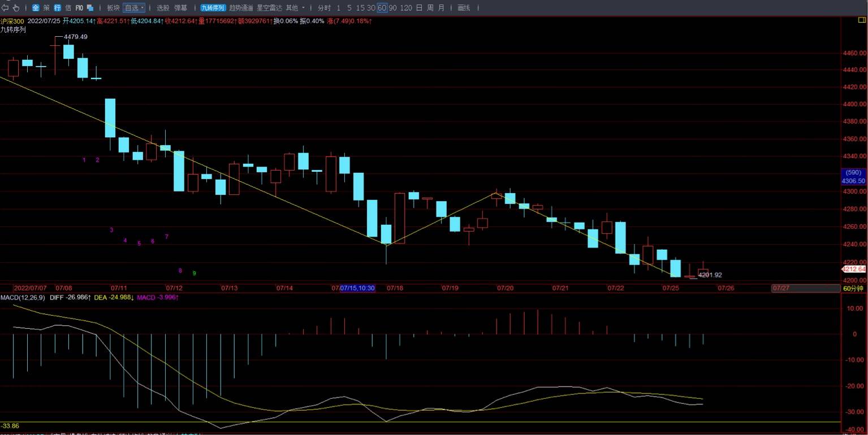Select the 90 minute period
This screenshot has height=435, width=868.
392,8
